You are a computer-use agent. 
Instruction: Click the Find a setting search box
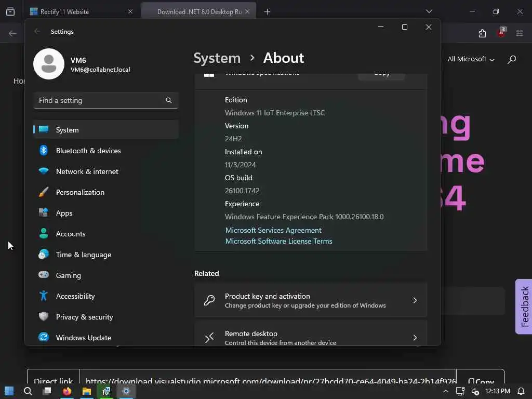tap(106, 100)
